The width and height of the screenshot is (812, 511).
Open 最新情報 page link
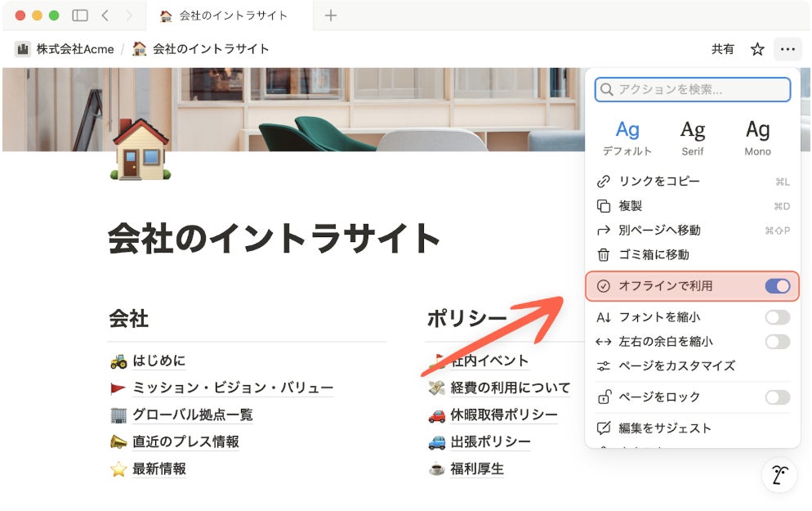pyautogui.click(x=159, y=468)
